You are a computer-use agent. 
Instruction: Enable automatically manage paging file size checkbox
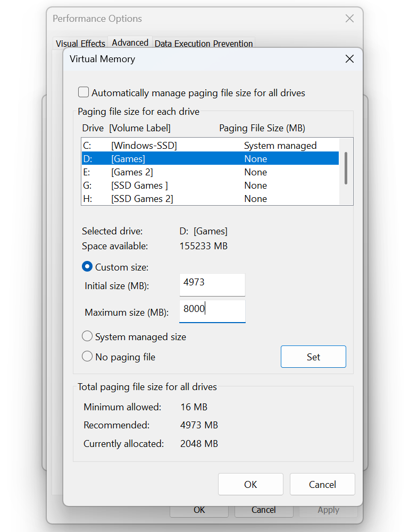pyautogui.click(x=83, y=92)
